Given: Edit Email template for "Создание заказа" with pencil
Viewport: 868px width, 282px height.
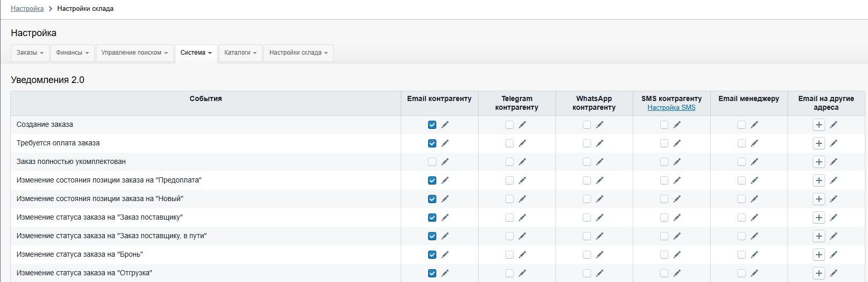Looking at the screenshot, I should pos(445,125).
